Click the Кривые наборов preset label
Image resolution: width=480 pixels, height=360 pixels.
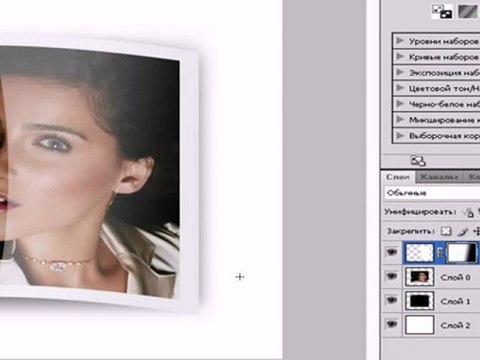(444, 57)
